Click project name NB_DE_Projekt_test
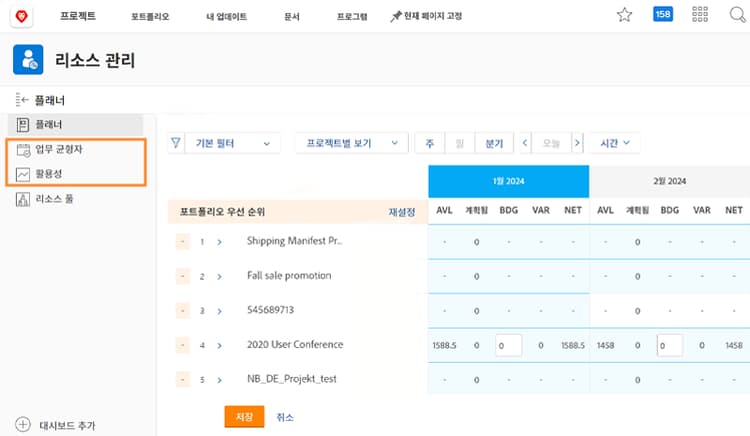The height and width of the screenshot is (436, 750). [x=291, y=379]
